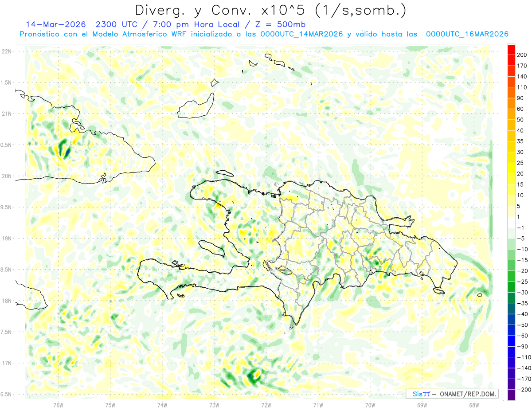Screen dimensions: 532x411
Task: Click latitude label '6.5N'
Action: (x=6, y=394)
